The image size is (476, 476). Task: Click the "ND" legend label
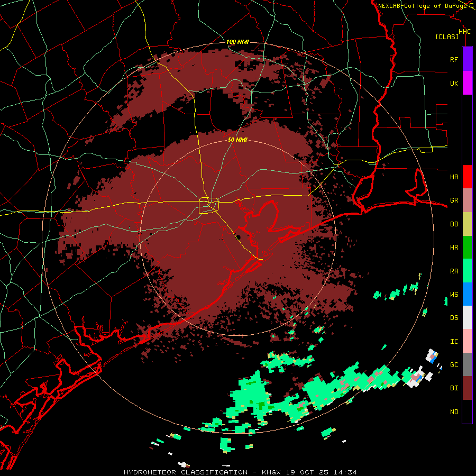(x=454, y=412)
